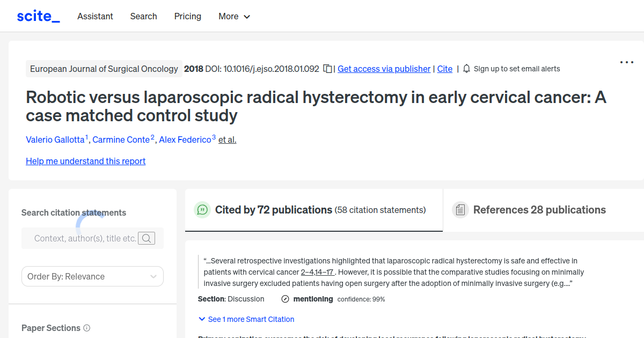Open the Order By: Relevance dropdown
This screenshot has height=338, width=644.
point(92,276)
